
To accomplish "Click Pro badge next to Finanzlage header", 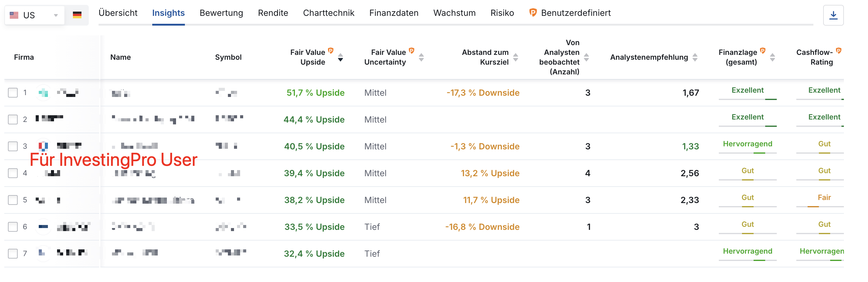I will (x=762, y=51).
